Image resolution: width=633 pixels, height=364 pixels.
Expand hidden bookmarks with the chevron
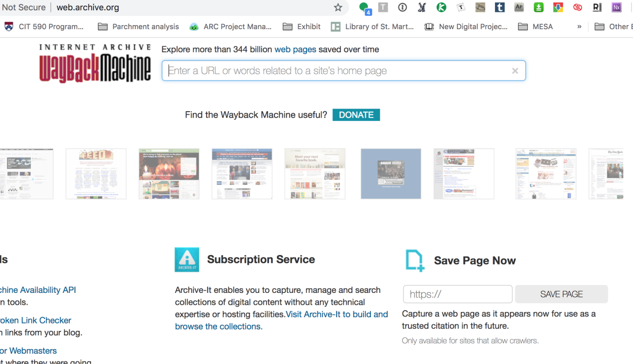tap(579, 27)
